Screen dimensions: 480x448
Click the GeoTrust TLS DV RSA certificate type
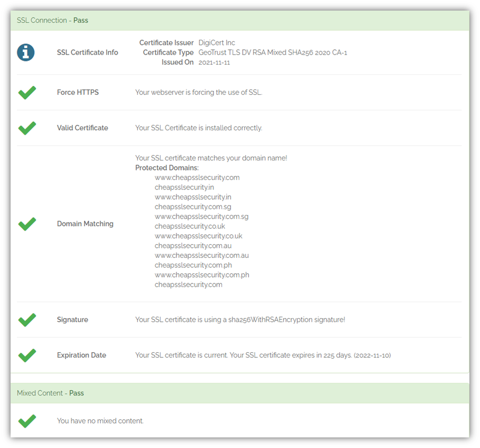click(273, 52)
